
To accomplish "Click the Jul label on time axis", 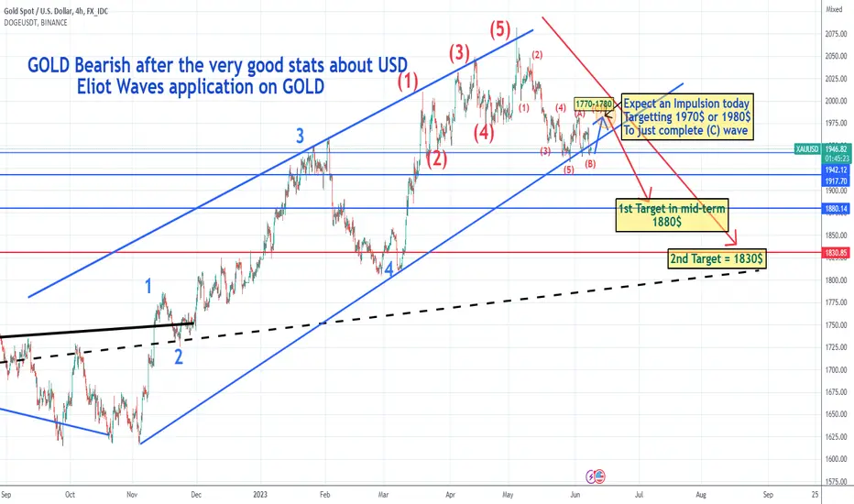I will (x=640, y=495).
